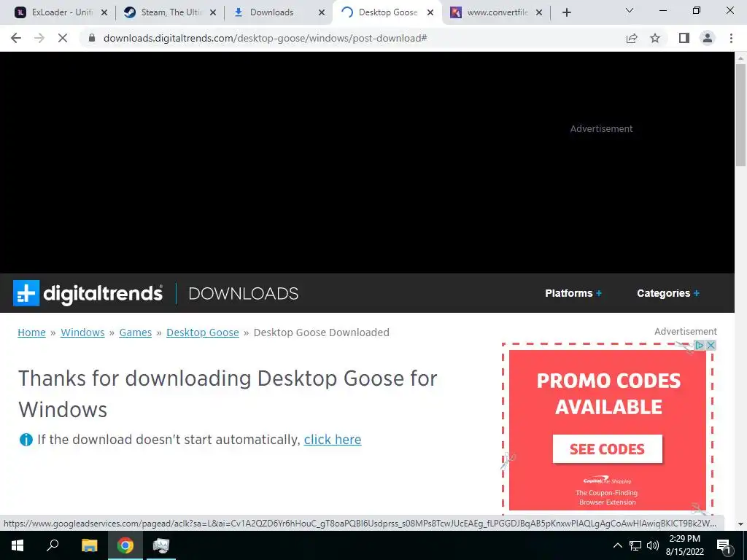Go back using the browser back arrow
The image size is (747, 560).
(16, 38)
